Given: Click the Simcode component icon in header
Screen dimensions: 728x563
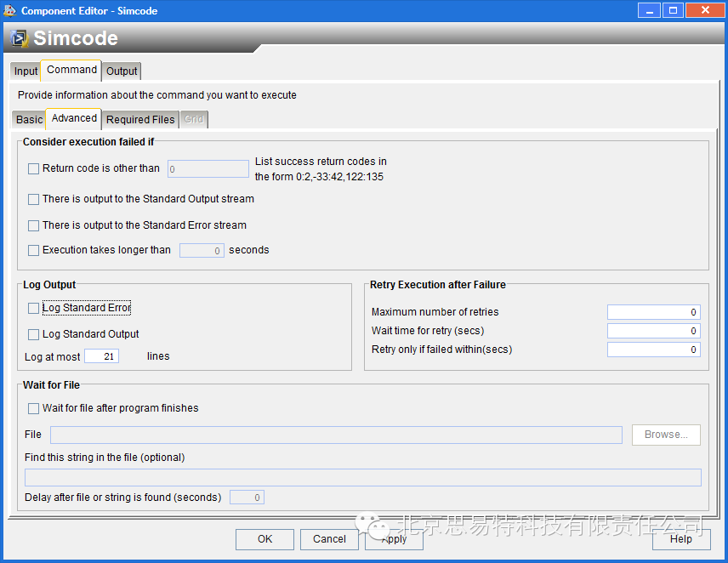Looking at the screenshot, I should tap(20, 38).
